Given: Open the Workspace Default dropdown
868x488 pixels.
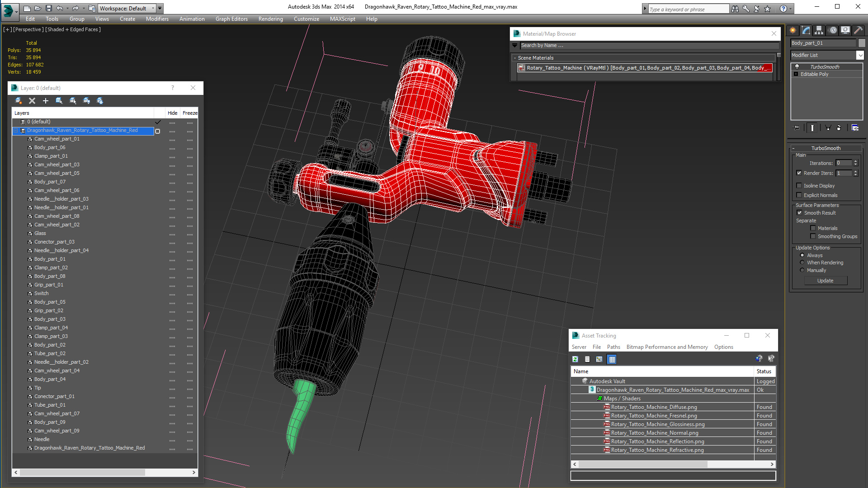Looking at the screenshot, I should click(x=127, y=9).
